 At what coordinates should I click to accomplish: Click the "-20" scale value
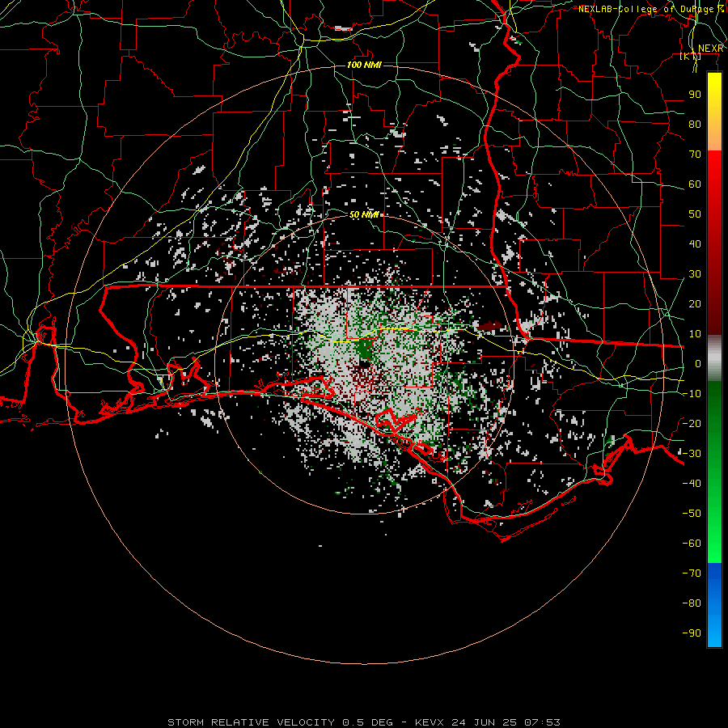[x=692, y=423]
